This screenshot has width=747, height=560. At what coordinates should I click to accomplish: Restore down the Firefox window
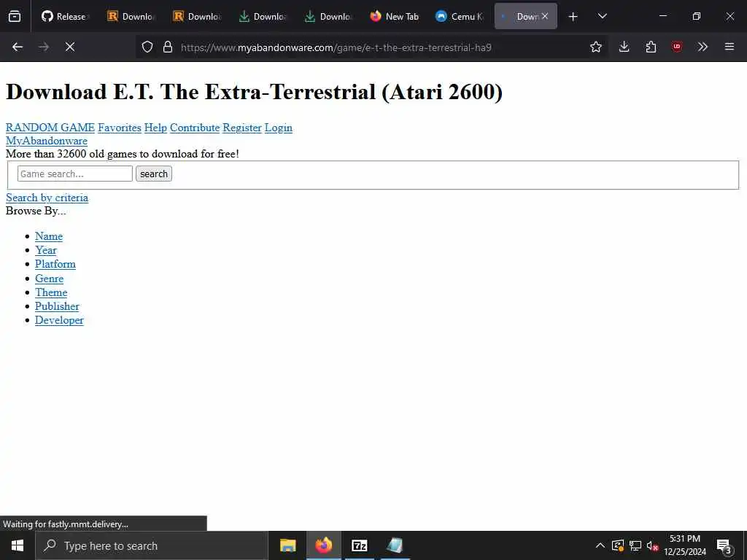[x=697, y=16]
